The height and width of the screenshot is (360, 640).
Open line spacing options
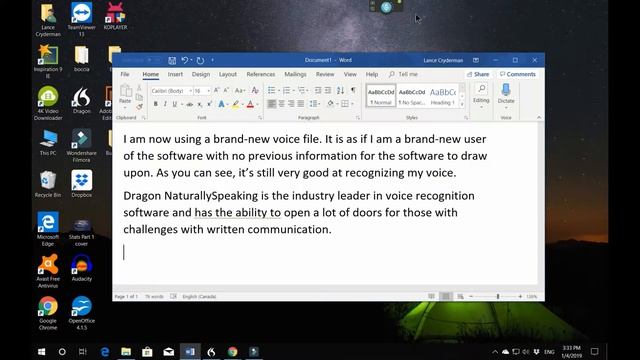(x=314, y=104)
